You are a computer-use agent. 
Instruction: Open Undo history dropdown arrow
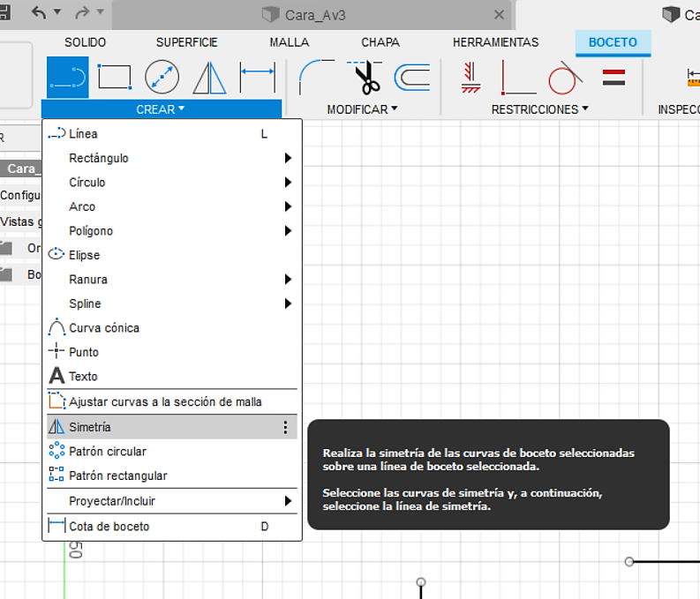57,11
